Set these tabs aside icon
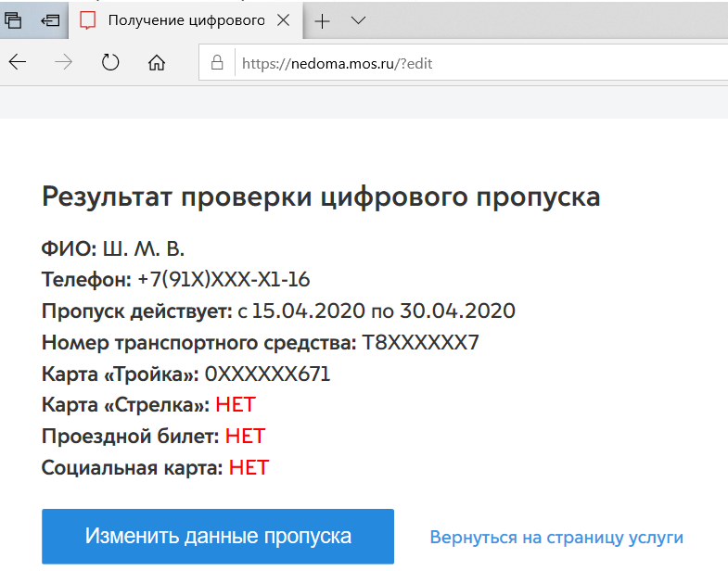Viewport: 728px width, 571px height. tap(50, 20)
